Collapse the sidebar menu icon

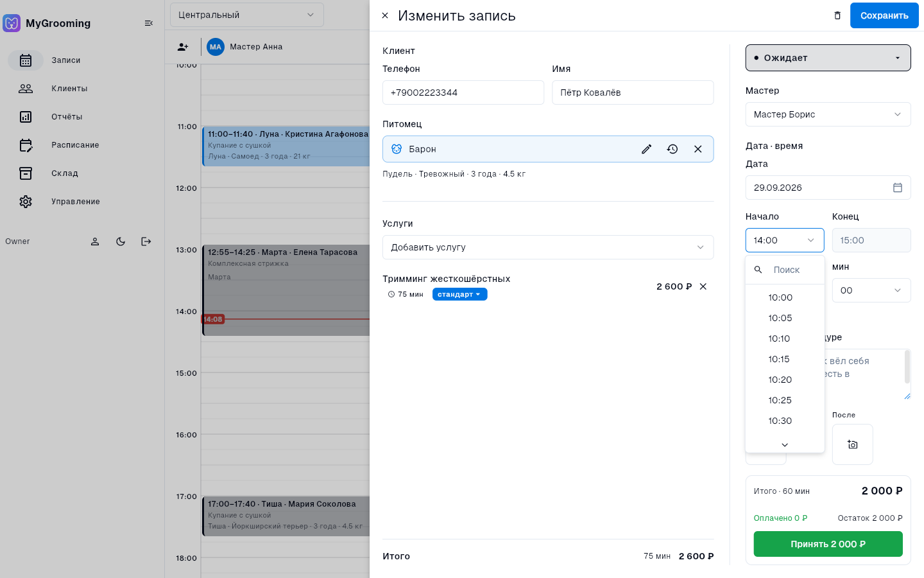(x=149, y=23)
